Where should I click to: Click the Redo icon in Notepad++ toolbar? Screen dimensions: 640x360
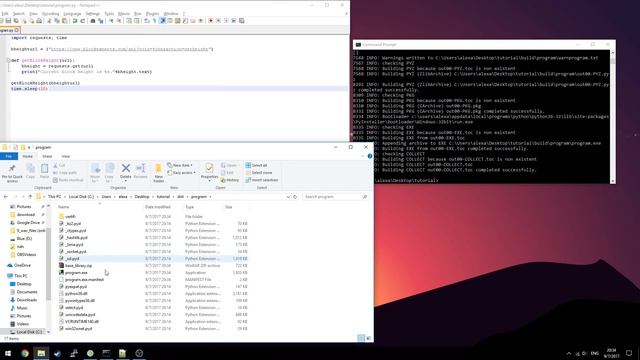[x=82, y=21]
